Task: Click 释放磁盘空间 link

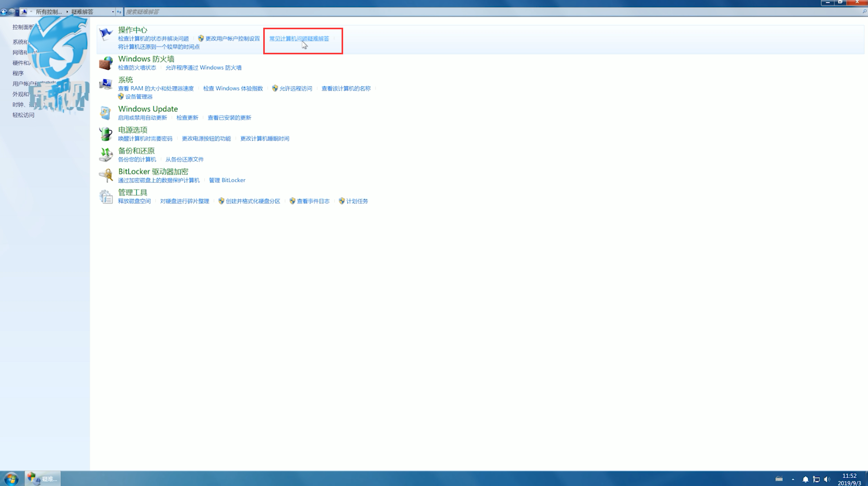Action: [x=134, y=201]
